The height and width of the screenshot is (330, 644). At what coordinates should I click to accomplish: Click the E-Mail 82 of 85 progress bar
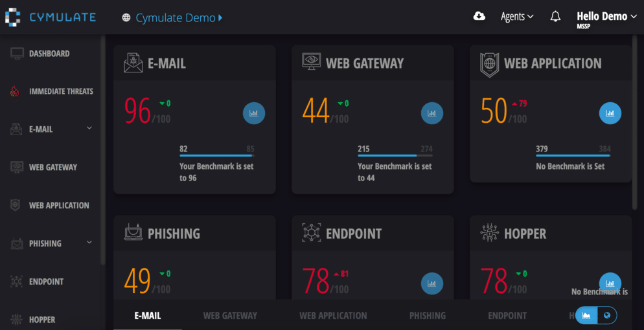(217, 155)
